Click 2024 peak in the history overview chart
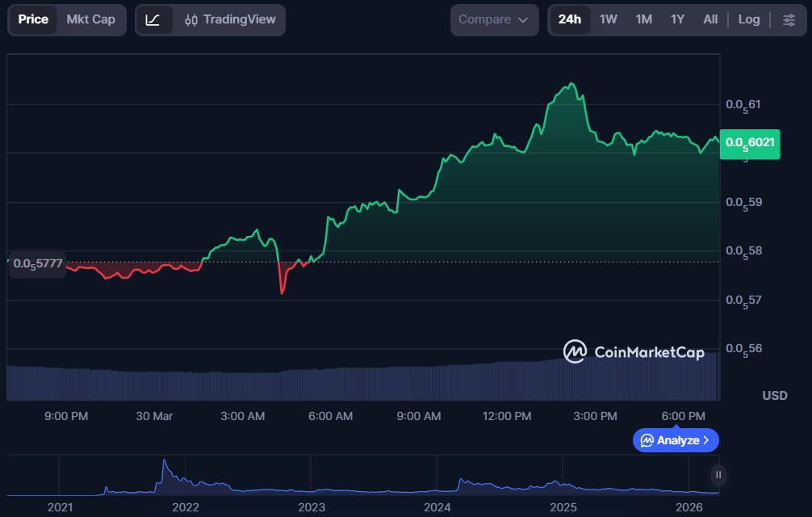This screenshot has width=812, height=517. (x=461, y=481)
